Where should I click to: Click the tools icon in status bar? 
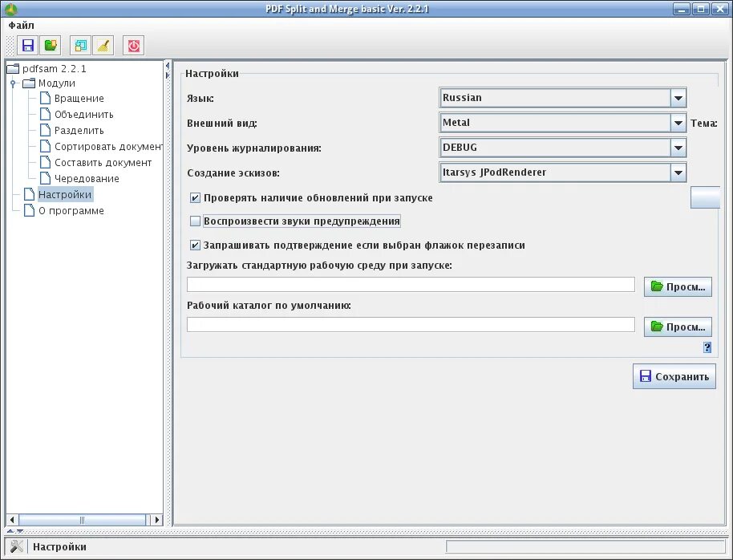click(16, 546)
